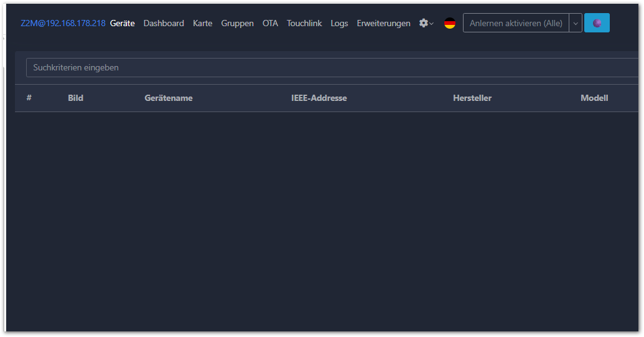Sort the list by Hersteller column

[x=472, y=98]
